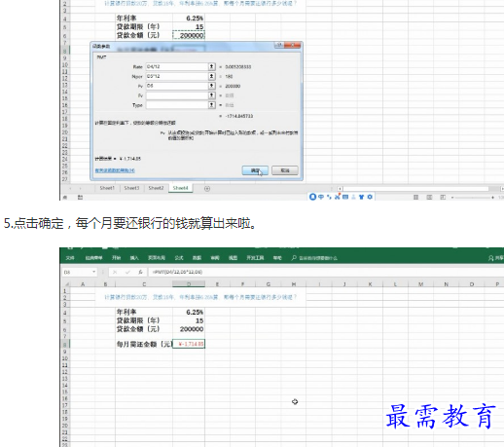Viewport: 504px width, 447px height.
Task: Open the 审阅 Review ribbon tab
Action: [215, 258]
